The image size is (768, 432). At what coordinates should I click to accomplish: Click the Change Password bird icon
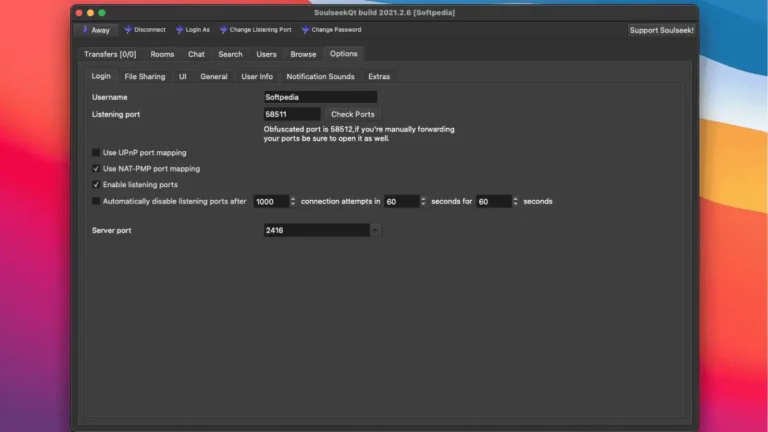(305, 30)
